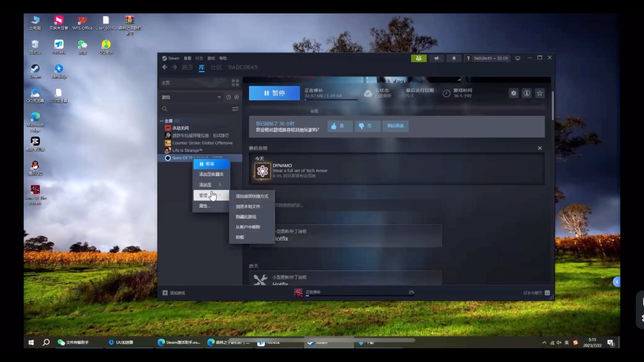
Task: Click the DYNAMO achievement icon
Action: point(262,171)
